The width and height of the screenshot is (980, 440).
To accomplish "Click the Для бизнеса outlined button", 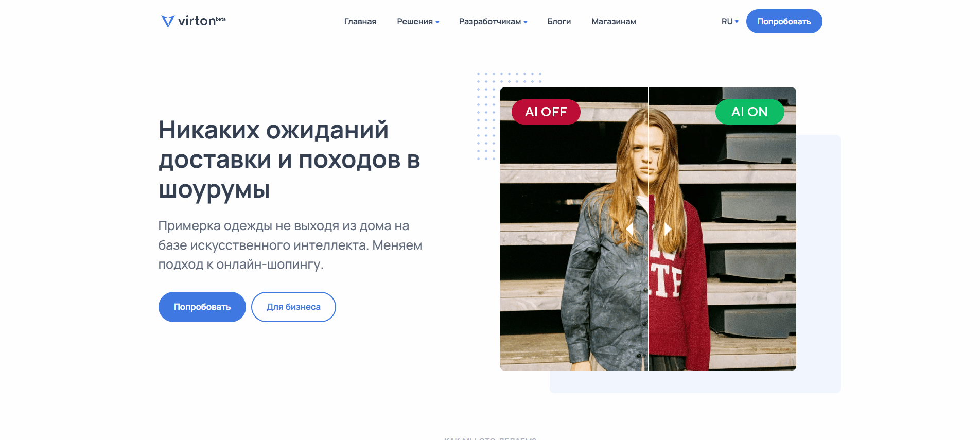I will [293, 307].
